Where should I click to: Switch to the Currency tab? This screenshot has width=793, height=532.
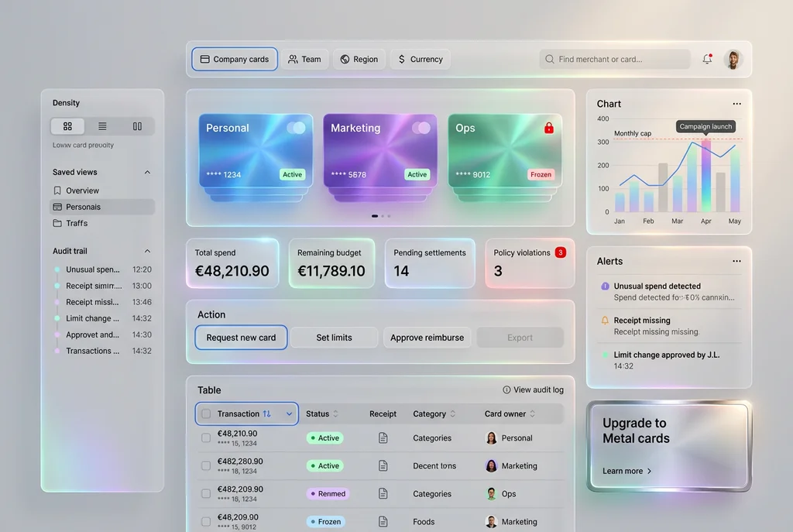(420, 59)
